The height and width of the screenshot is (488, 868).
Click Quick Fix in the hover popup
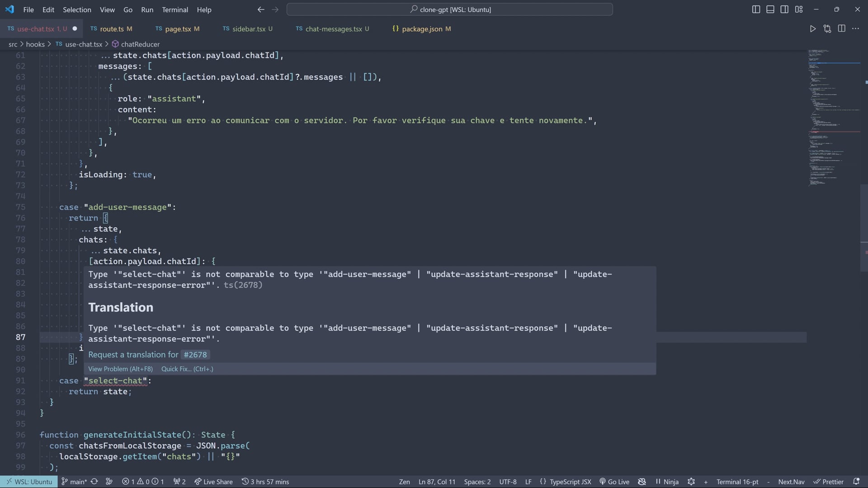click(x=187, y=369)
